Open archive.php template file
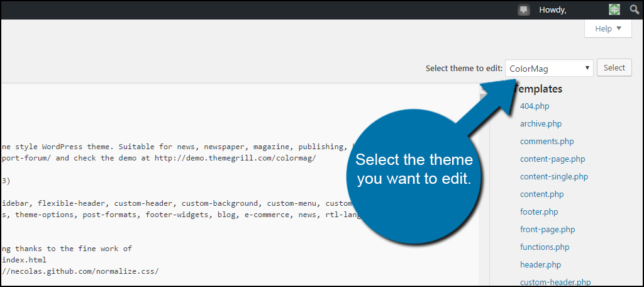Screen dimensions: 644x287 pyautogui.click(x=540, y=124)
